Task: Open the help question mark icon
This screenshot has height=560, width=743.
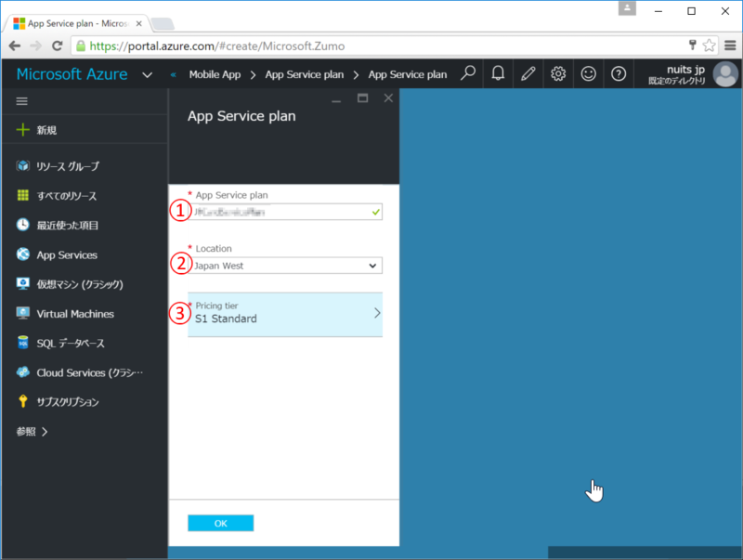Action: pos(619,73)
